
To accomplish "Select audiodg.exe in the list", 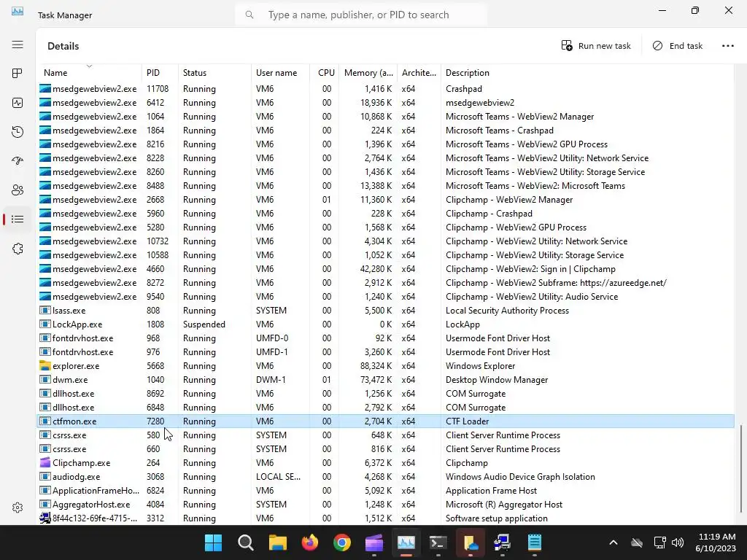I will tap(386, 477).
